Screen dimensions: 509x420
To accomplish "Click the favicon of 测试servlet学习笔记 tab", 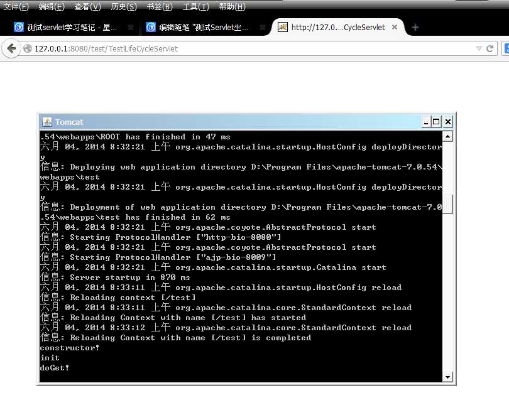I will (x=19, y=27).
